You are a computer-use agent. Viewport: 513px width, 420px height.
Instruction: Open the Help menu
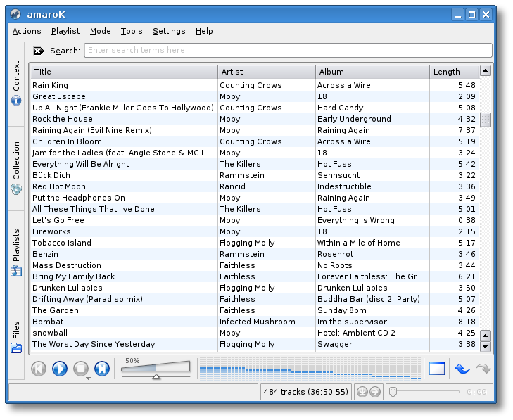pyautogui.click(x=204, y=31)
